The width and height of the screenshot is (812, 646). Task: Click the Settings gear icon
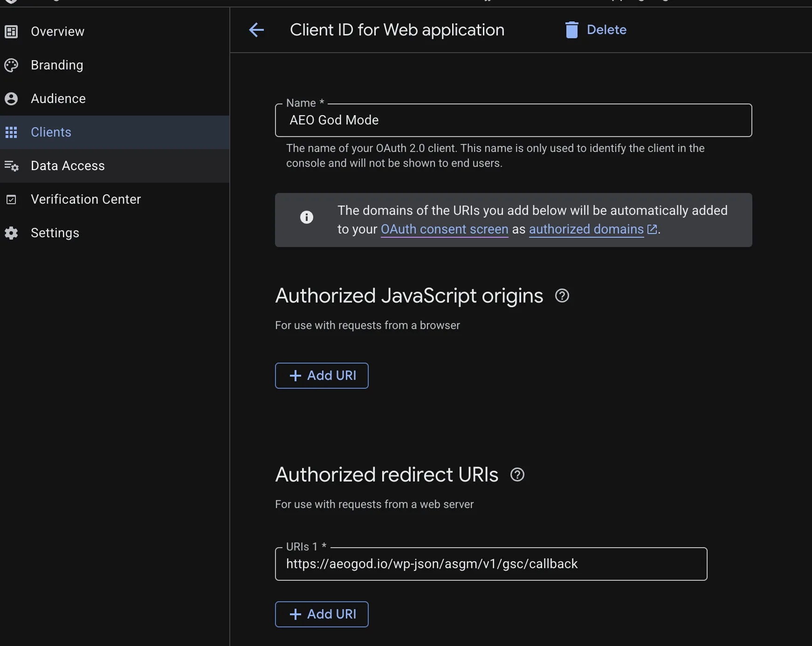[11, 233]
